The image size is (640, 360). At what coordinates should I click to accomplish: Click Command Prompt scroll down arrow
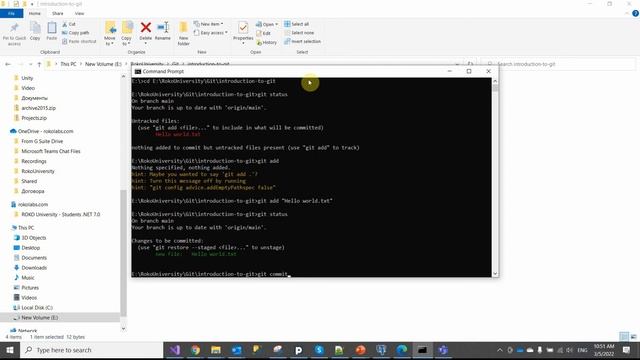(495, 274)
